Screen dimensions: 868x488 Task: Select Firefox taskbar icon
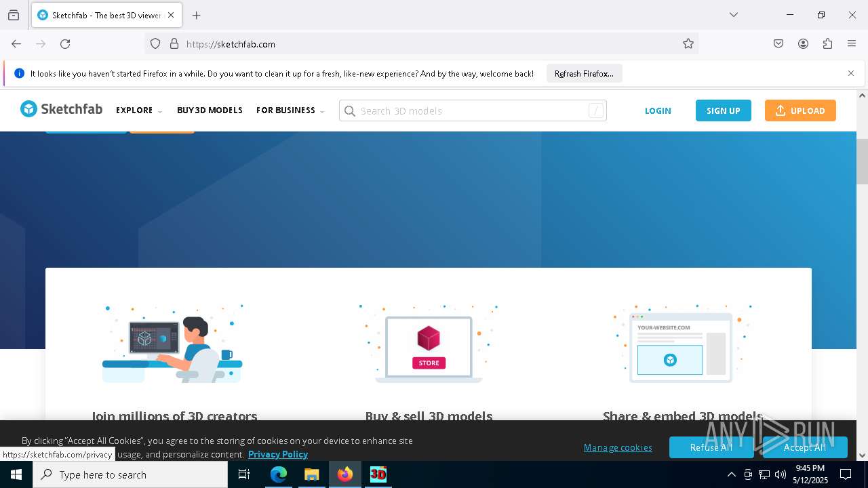[x=345, y=474]
